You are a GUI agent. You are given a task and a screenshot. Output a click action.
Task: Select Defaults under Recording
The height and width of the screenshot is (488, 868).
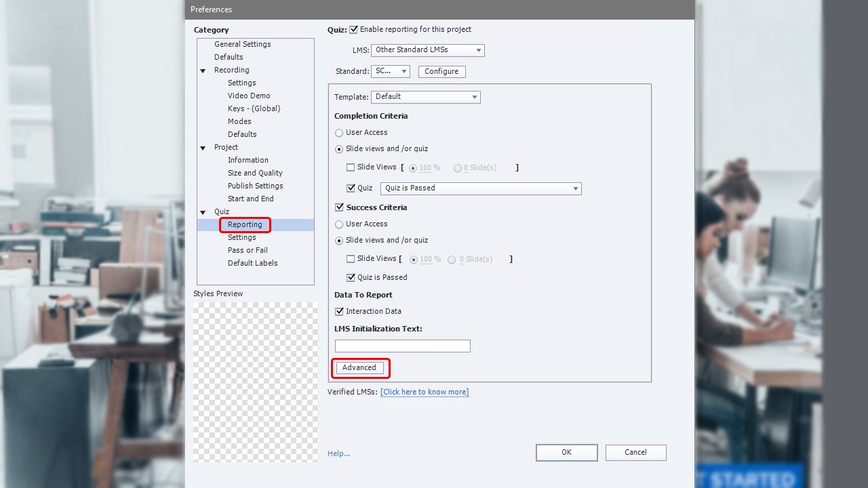click(x=242, y=134)
